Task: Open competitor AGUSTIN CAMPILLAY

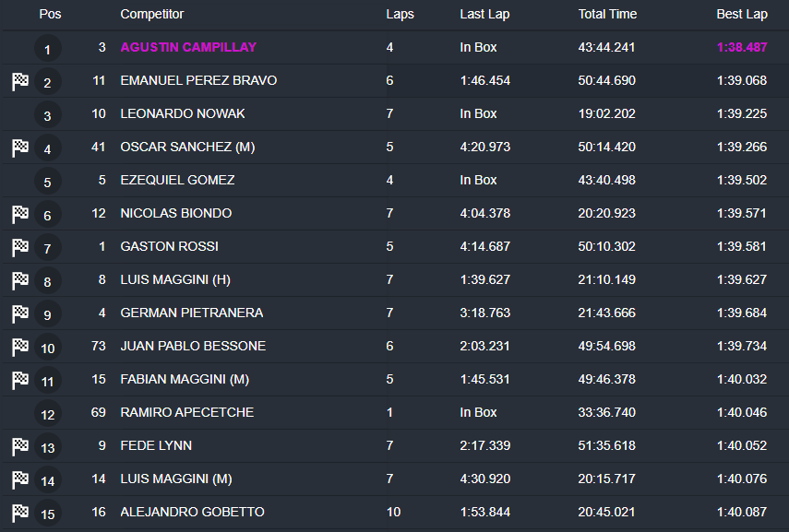Action: [188, 47]
